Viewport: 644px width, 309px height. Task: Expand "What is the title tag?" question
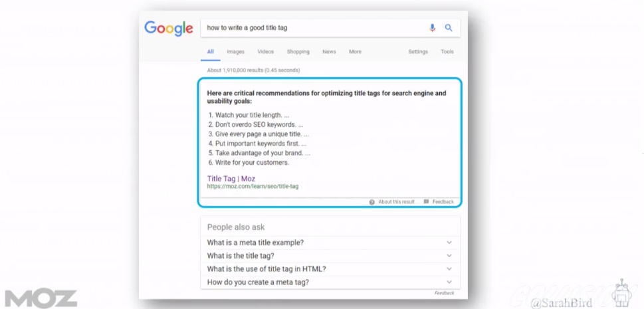point(330,256)
